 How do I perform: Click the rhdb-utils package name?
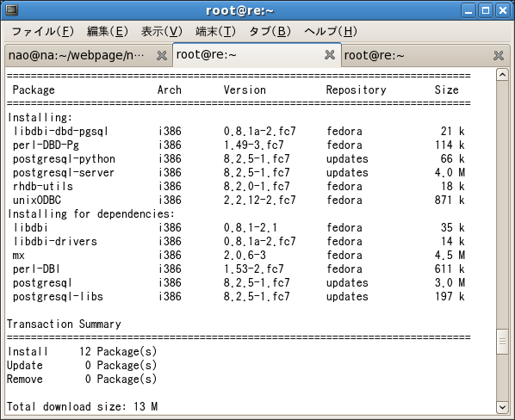(x=43, y=187)
